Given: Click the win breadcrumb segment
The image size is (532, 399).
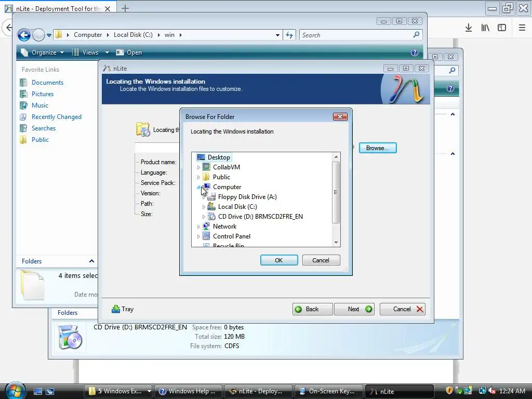Looking at the screenshot, I should 169,35.
